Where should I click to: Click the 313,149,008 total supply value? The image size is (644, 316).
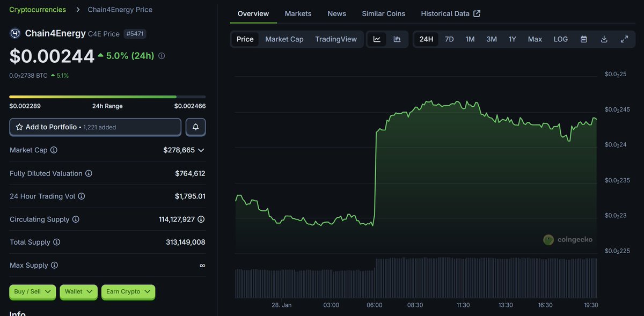[186, 242]
